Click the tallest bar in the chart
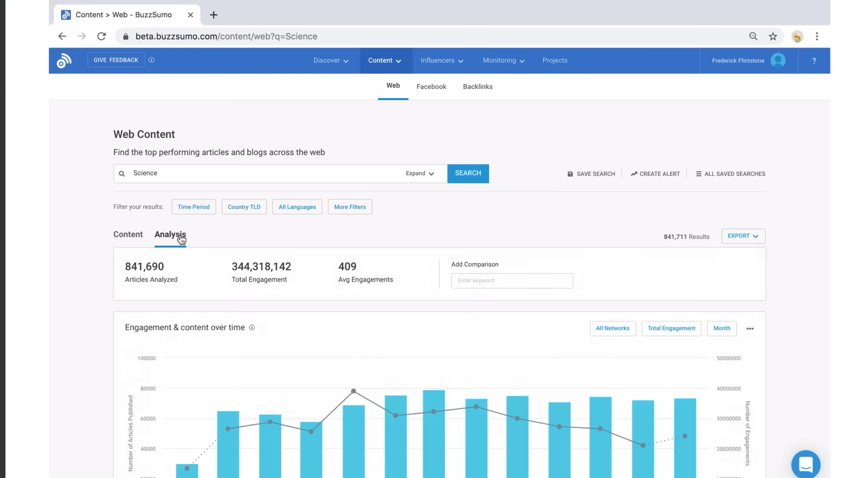868x478 pixels. (434, 434)
